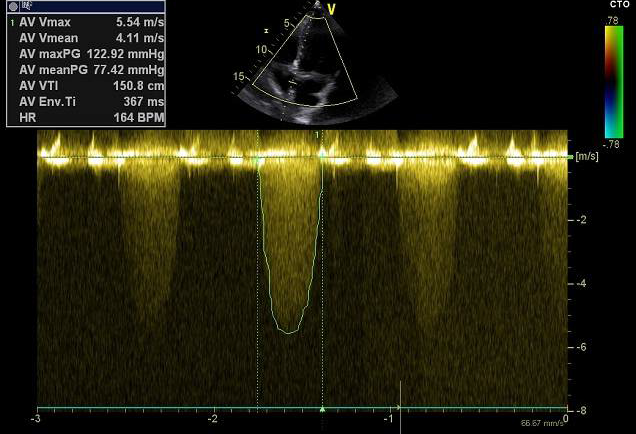Click the [m/s] velocity unit label
This screenshot has height=434, width=636.
click(x=586, y=157)
